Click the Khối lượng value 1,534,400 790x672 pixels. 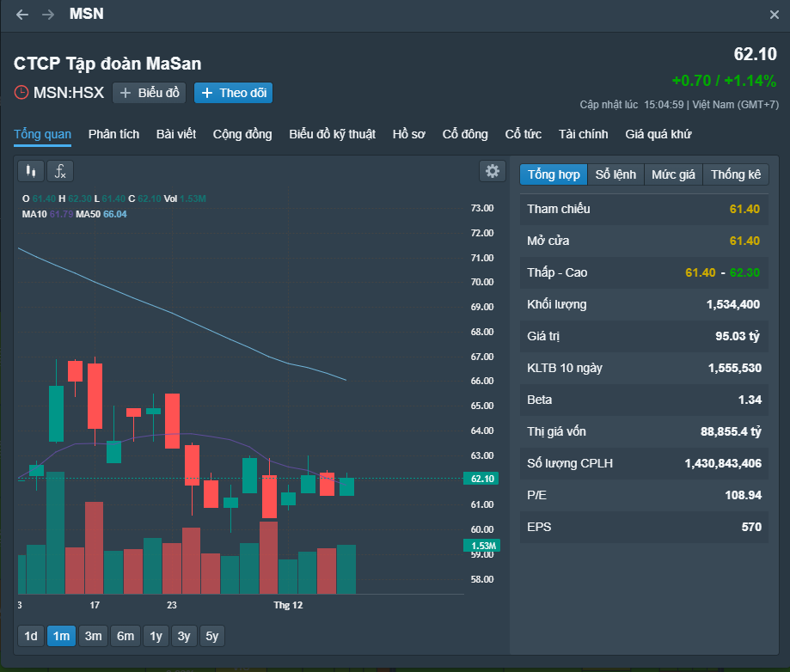click(x=733, y=304)
